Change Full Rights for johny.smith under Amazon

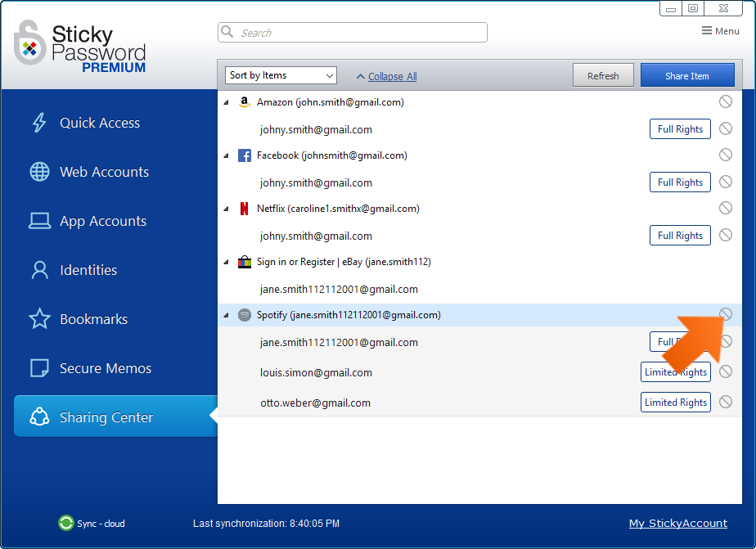(680, 129)
